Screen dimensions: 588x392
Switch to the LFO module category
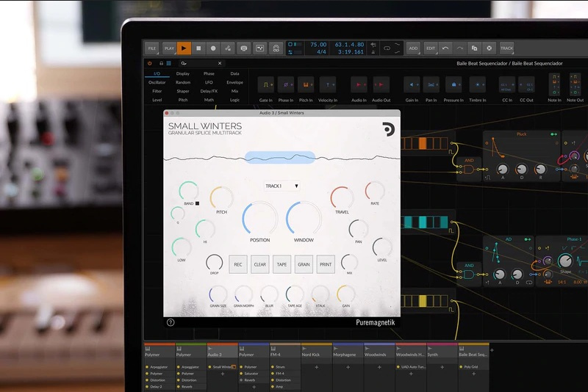209,82
